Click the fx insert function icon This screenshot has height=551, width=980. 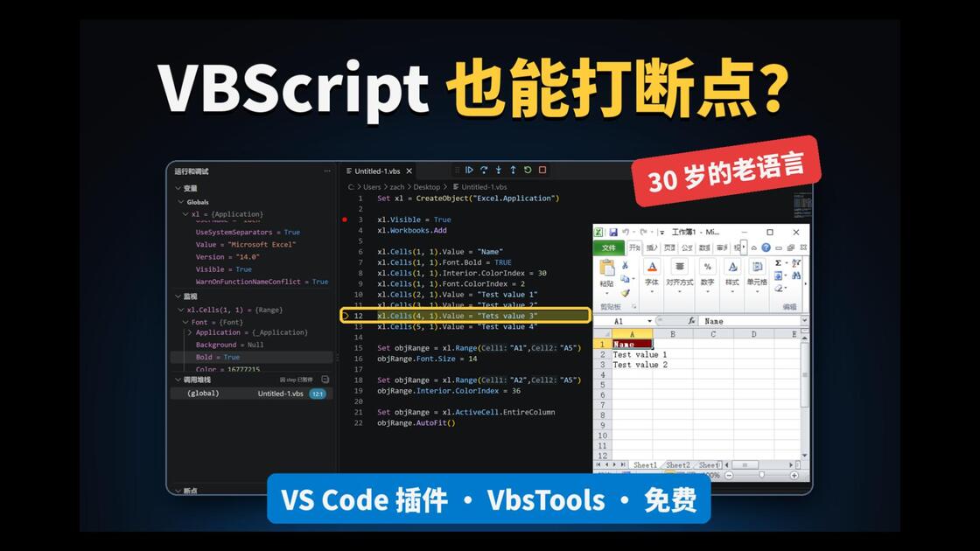coord(691,321)
